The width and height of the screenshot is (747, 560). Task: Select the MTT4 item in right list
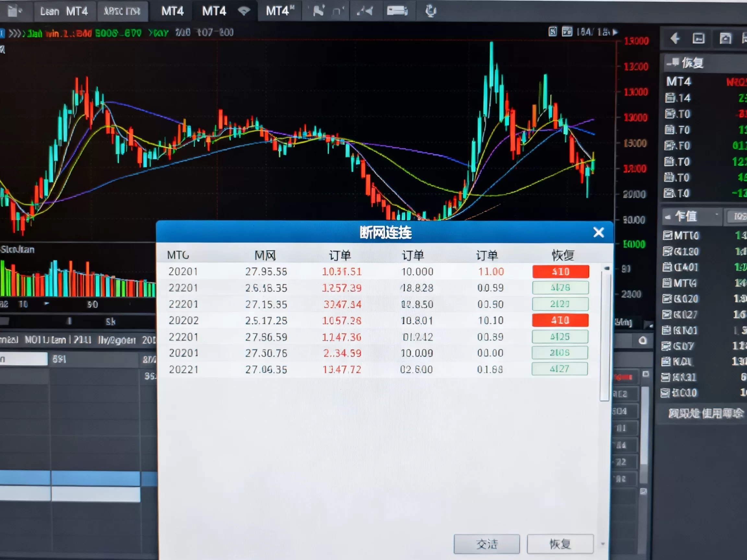click(680, 283)
